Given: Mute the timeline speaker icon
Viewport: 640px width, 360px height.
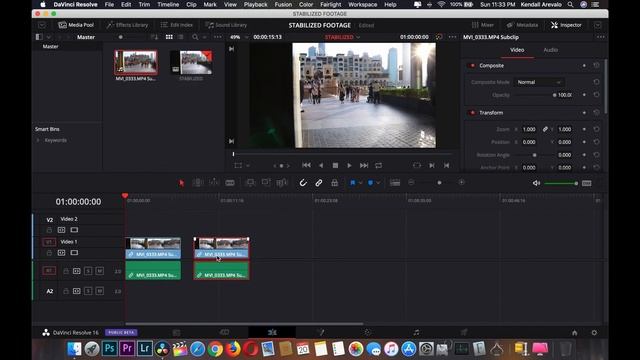Looking at the screenshot, I should click(x=536, y=183).
